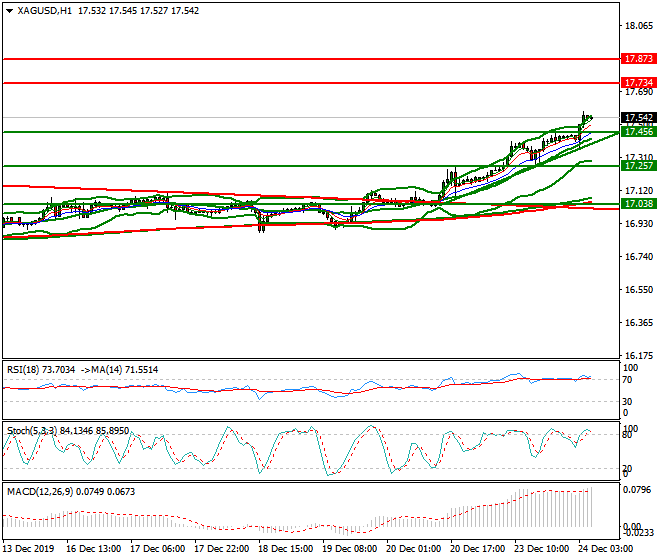Click the 18.065 price axis value

(x=639, y=26)
